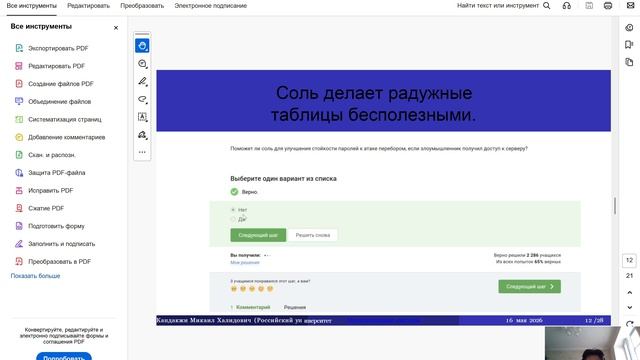The height and width of the screenshot is (360, 640).
Task: Switch to E-sign tab
Action: 211,6
